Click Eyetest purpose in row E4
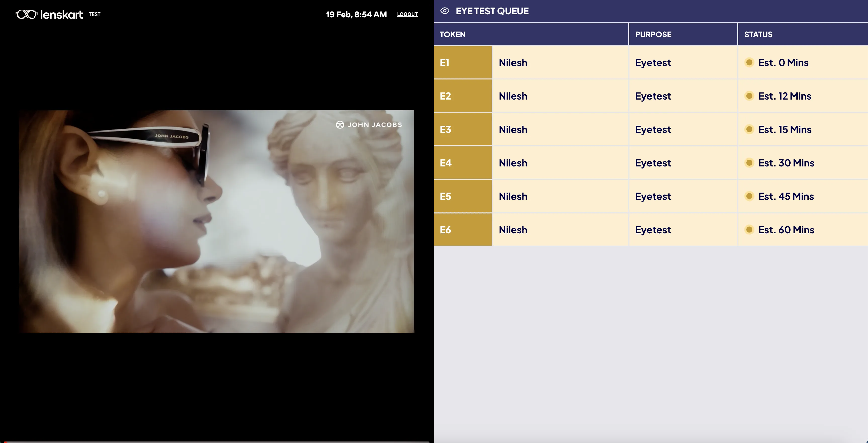 pyautogui.click(x=653, y=163)
